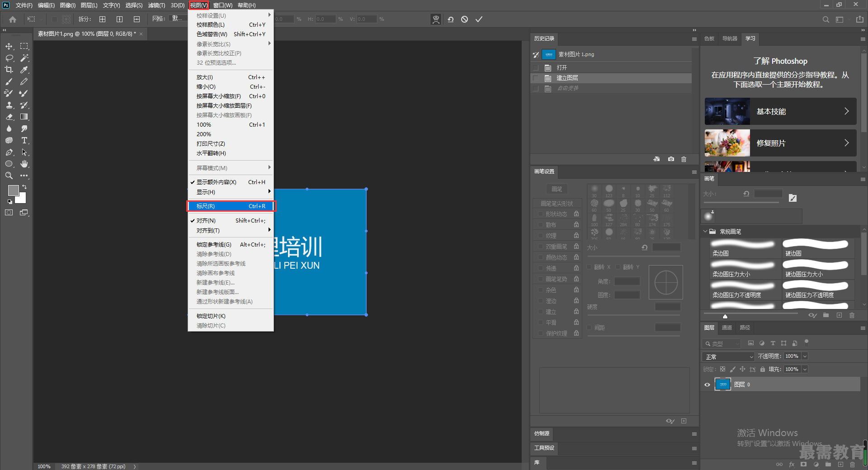This screenshot has width=868, height=470.
Task: Select the Move tool
Action: click(9, 46)
